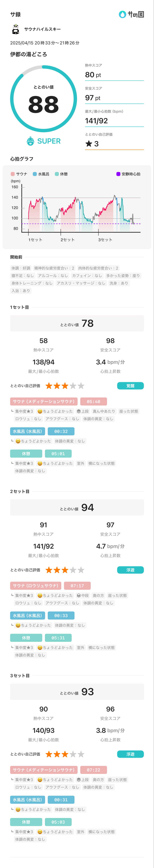Click the 伊都の湯どころ facility name
The image size is (154, 868).
(28, 54)
